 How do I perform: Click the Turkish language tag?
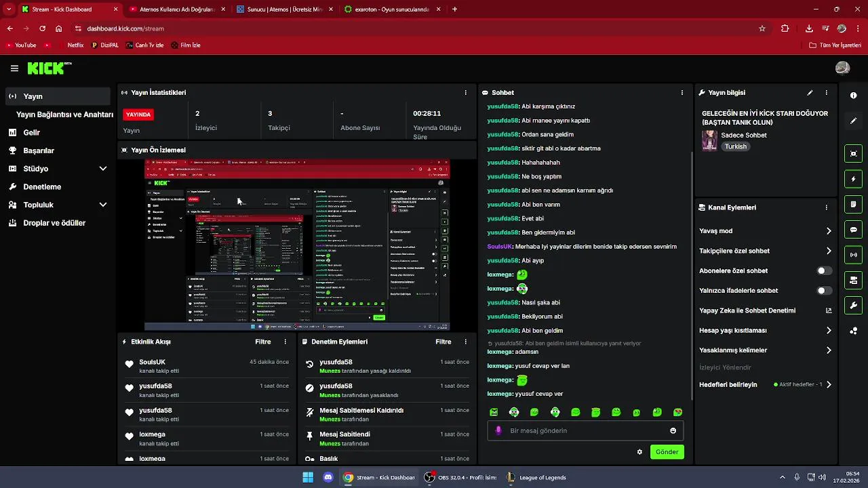735,146
